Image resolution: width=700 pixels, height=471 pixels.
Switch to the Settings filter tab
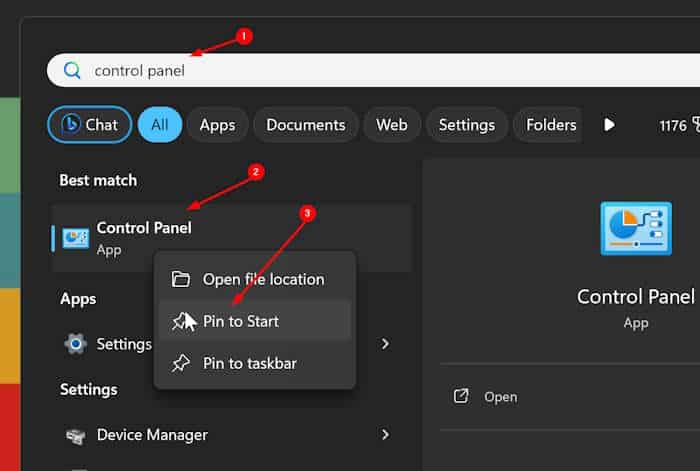pyautogui.click(x=467, y=125)
